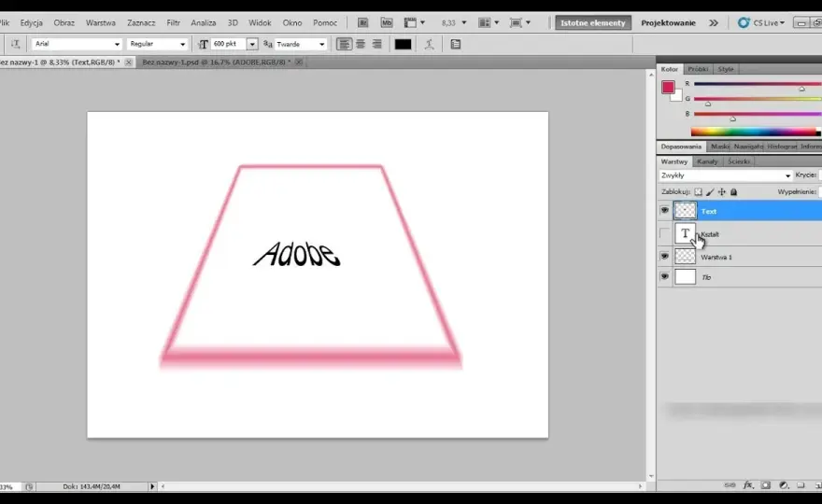822x504 pixels.
Task: Expand more workspaces chevron
Action: pyautogui.click(x=714, y=23)
